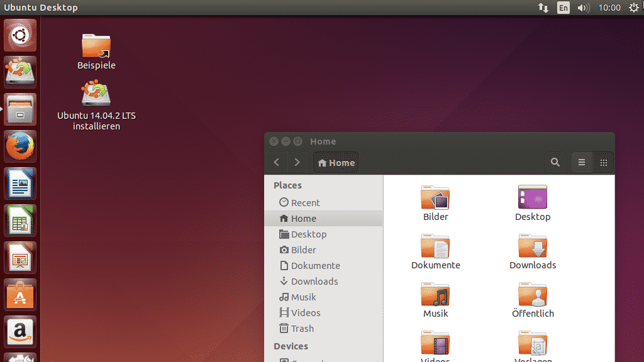Select Bilder in Places sidebar
Viewport: 644px width, 362px height.
324,250
